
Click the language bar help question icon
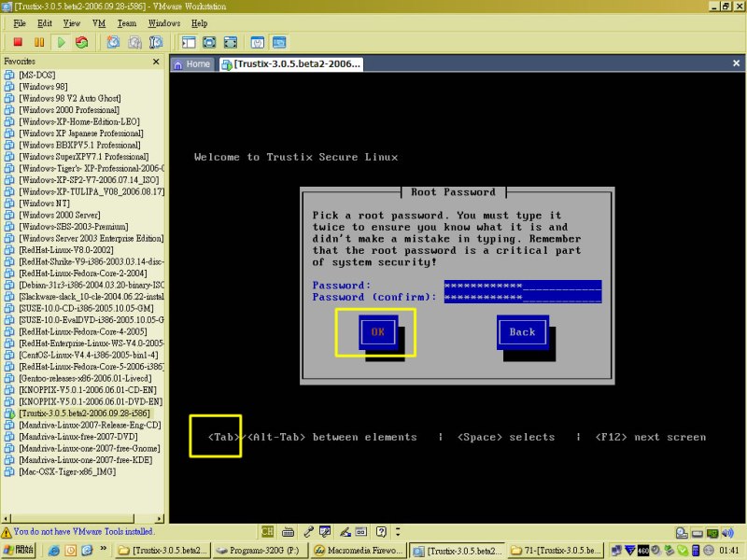[381, 531]
